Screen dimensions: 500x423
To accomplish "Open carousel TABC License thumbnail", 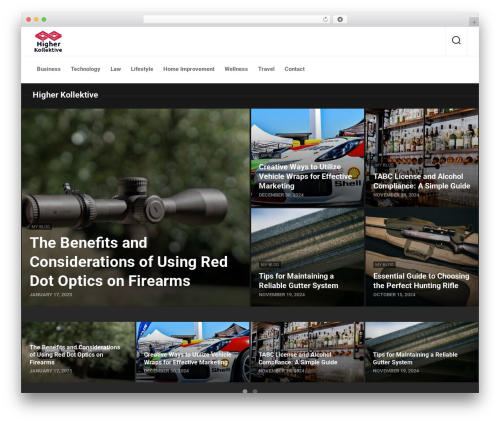I will (307, 352).
